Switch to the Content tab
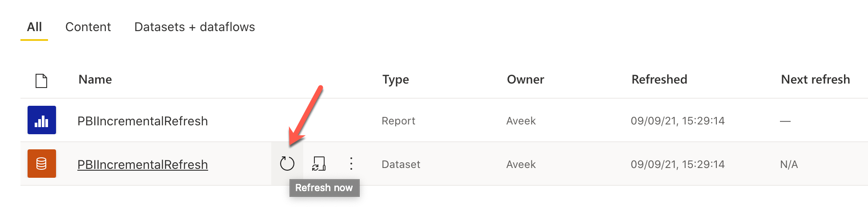868x216 pixels. point(88,27)
